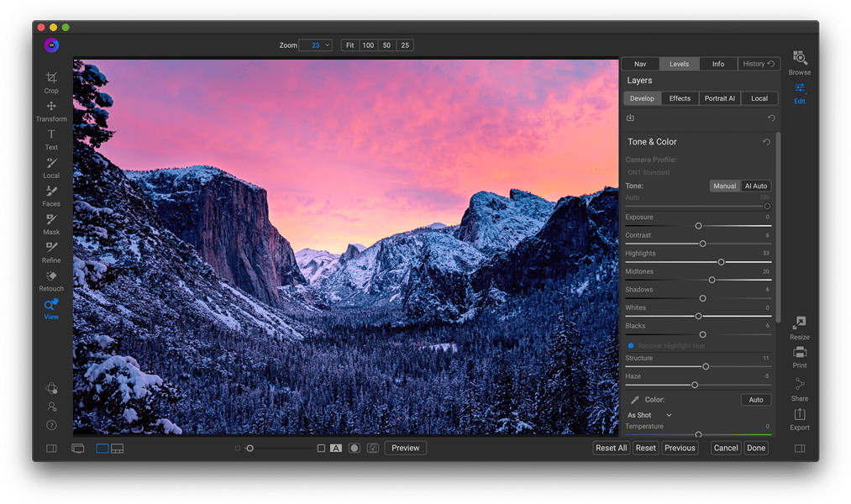Image resolution: width=851 pixels, height=504 pixels.
Task: Open the As Shot white balance dropdown
Action: [x=650, y=415]
